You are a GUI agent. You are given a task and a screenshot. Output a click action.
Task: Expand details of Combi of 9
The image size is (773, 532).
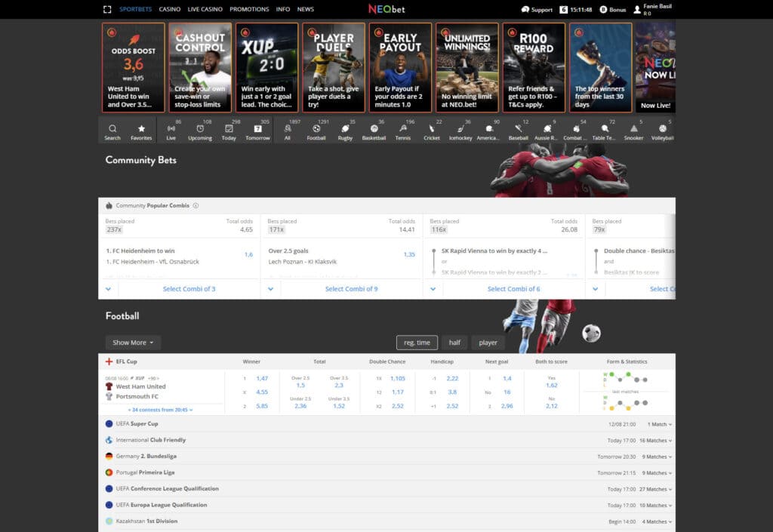tap(270, 289)
